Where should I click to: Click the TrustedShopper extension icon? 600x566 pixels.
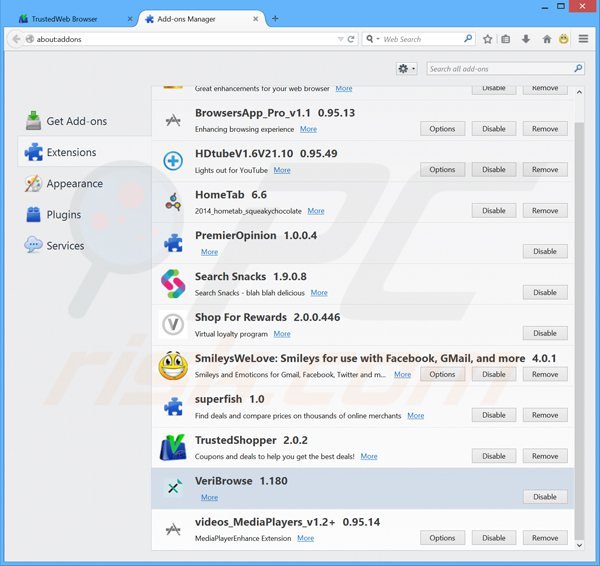[173, 447]
